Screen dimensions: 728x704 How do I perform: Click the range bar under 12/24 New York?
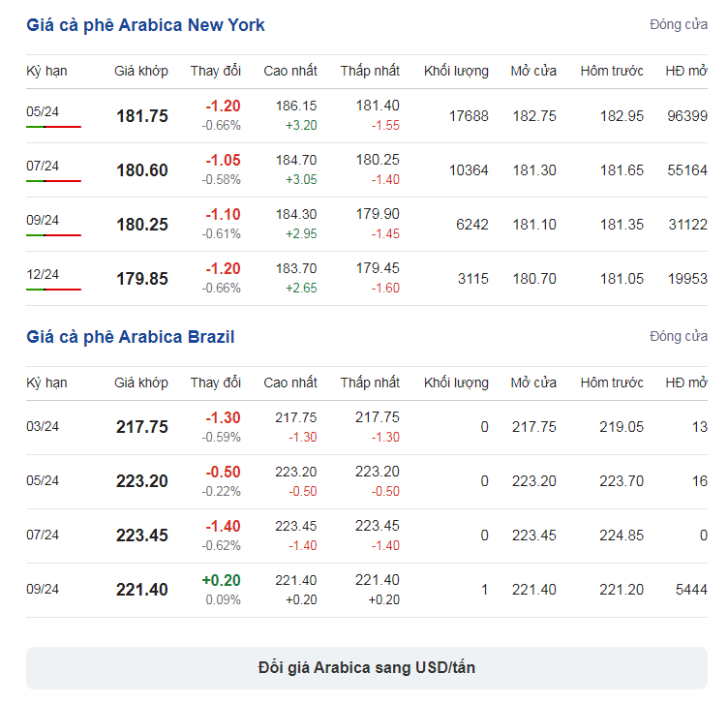click(54, 290)
